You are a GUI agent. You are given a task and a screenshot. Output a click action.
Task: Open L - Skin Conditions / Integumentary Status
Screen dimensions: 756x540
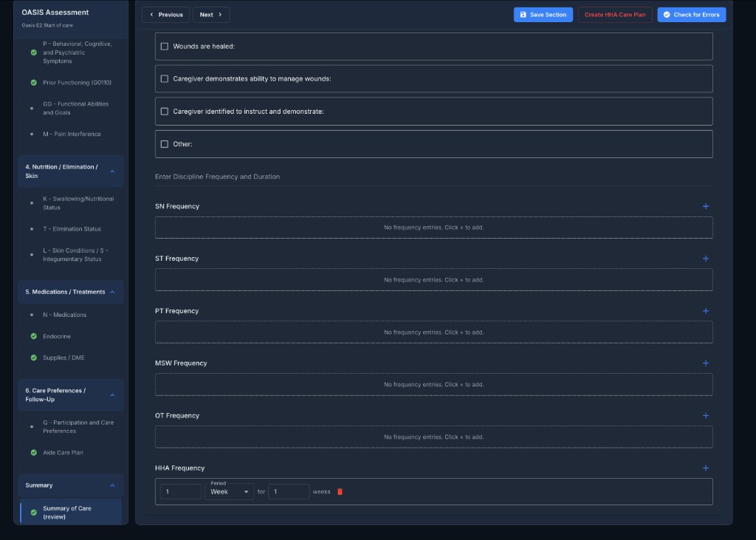coord(75,255)
